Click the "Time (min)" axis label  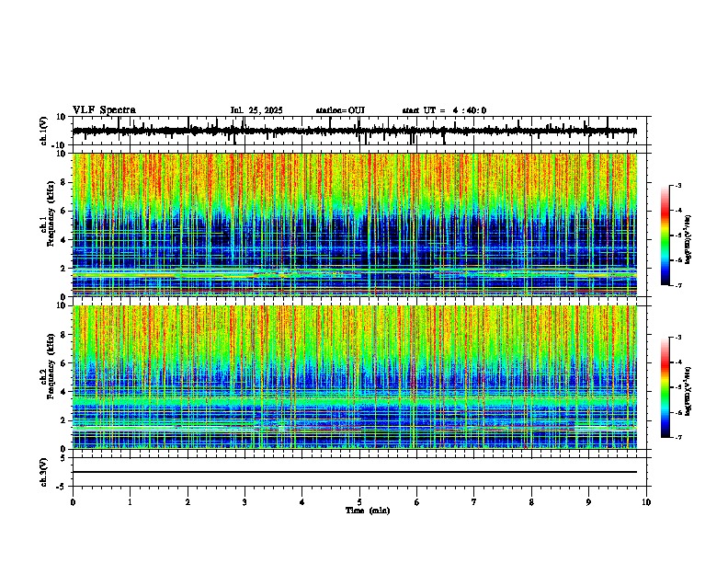[x=368, y=511]
